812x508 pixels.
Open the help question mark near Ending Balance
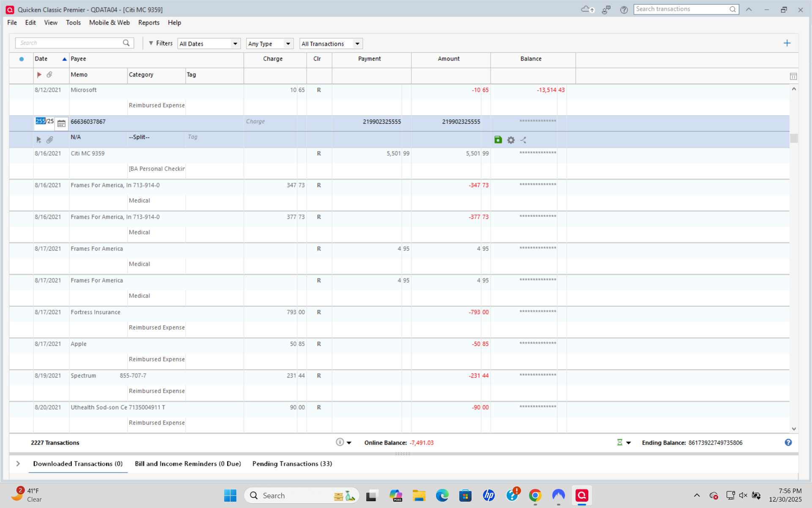(x=788, y=442)
